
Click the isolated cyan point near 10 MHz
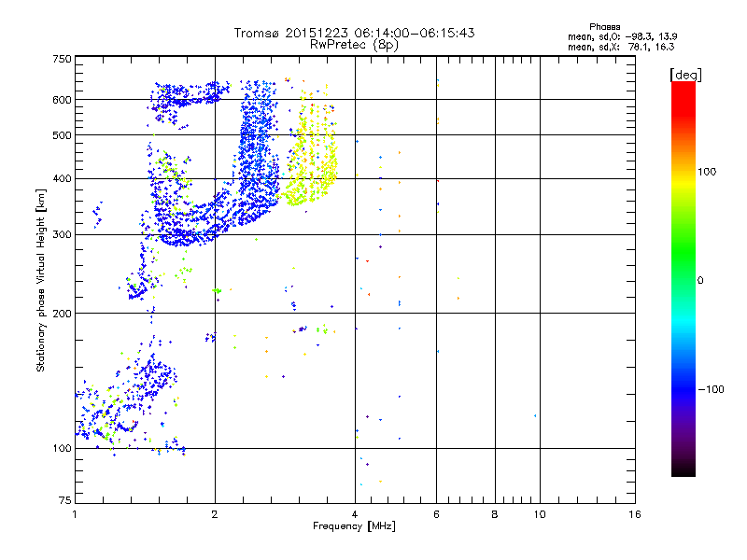[535, 415]
